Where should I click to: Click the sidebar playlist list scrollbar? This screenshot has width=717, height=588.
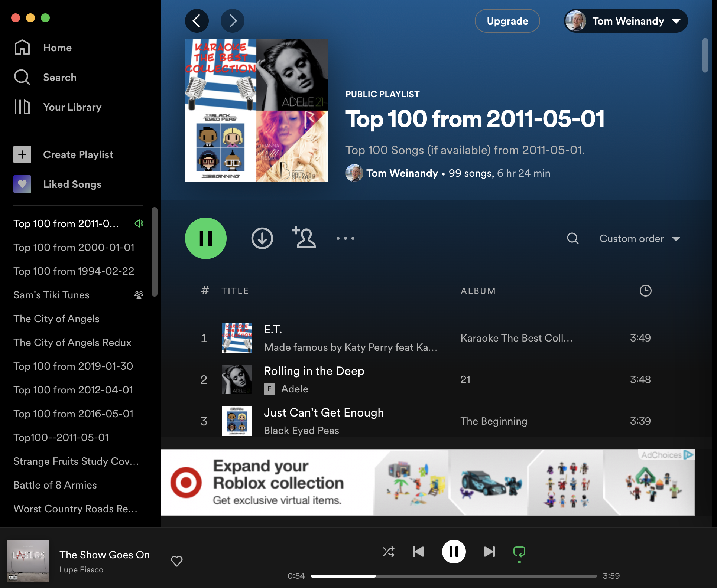coord(155,252)
